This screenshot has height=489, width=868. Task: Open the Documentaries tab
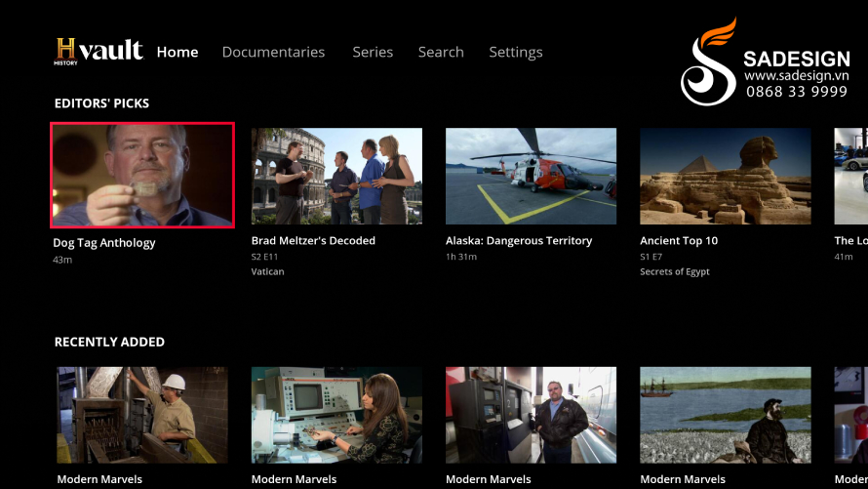point(273,52)
